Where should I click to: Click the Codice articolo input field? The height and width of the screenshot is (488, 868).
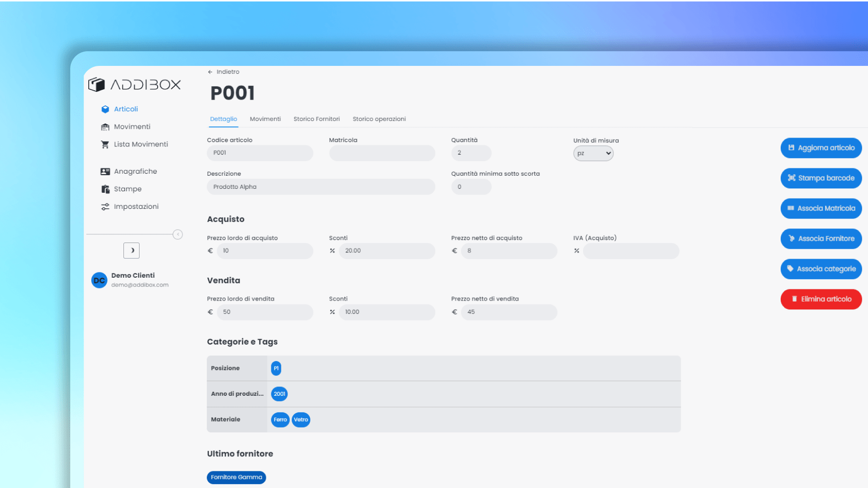point(260,153)
